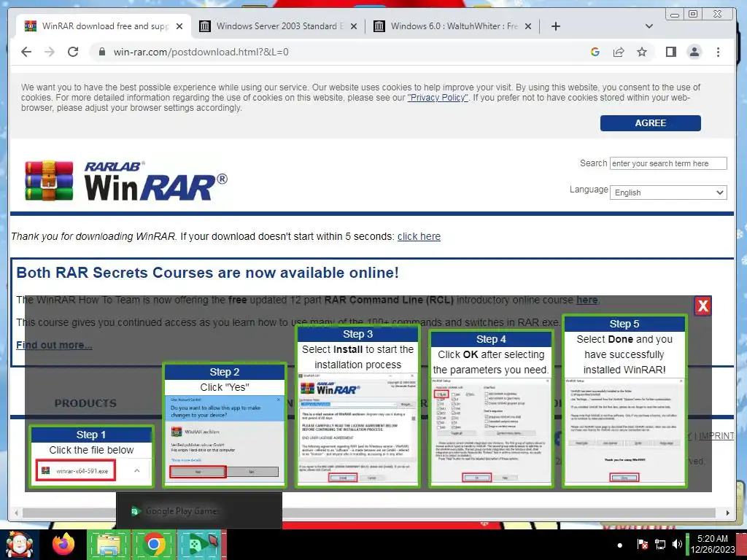Expand the tab search chevron
747x560 pixels.
point(649,26)
